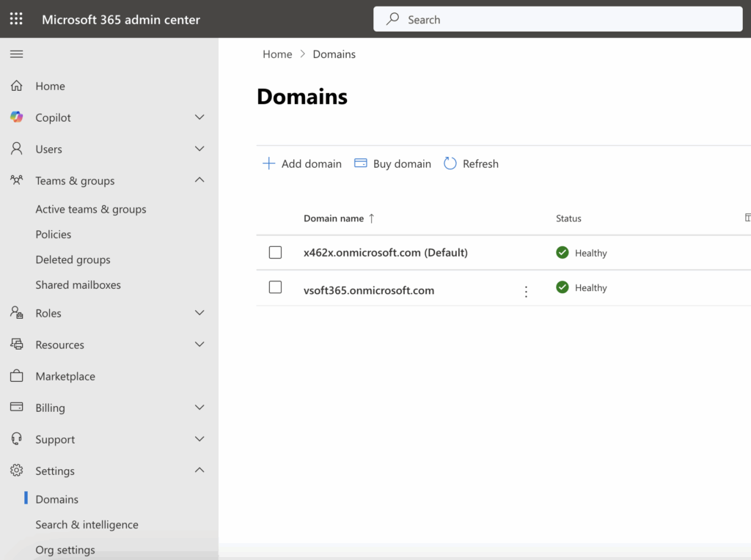Click the Add domain button

point(301,163)
